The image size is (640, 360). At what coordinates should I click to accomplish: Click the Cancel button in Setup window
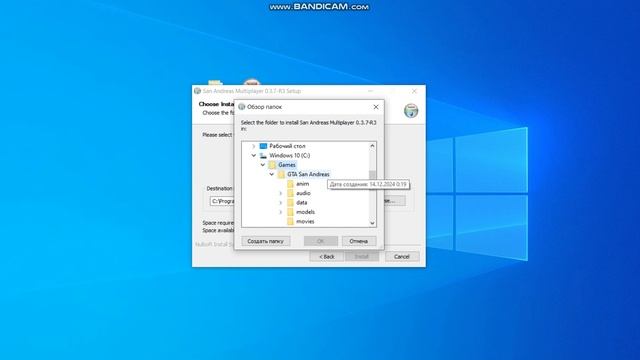pos(402,256)
